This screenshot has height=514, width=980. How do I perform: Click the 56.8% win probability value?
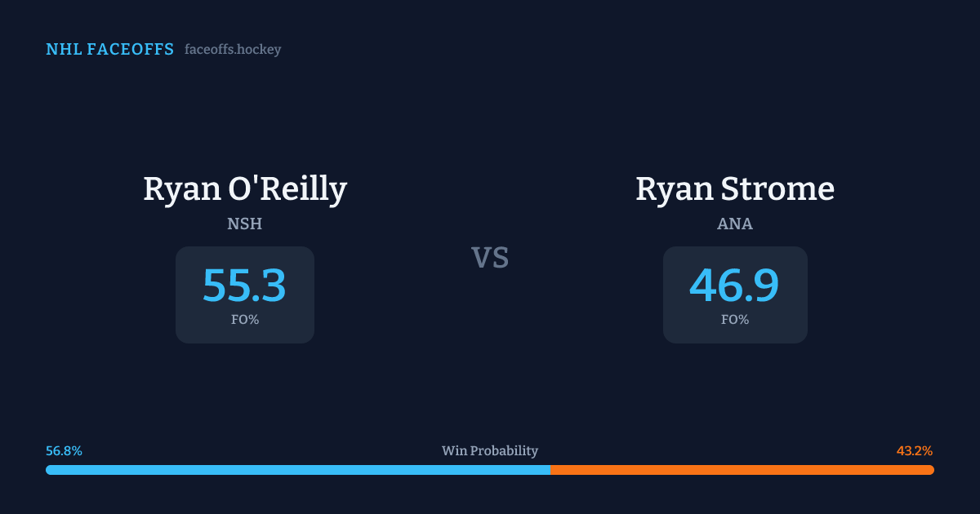64,451
